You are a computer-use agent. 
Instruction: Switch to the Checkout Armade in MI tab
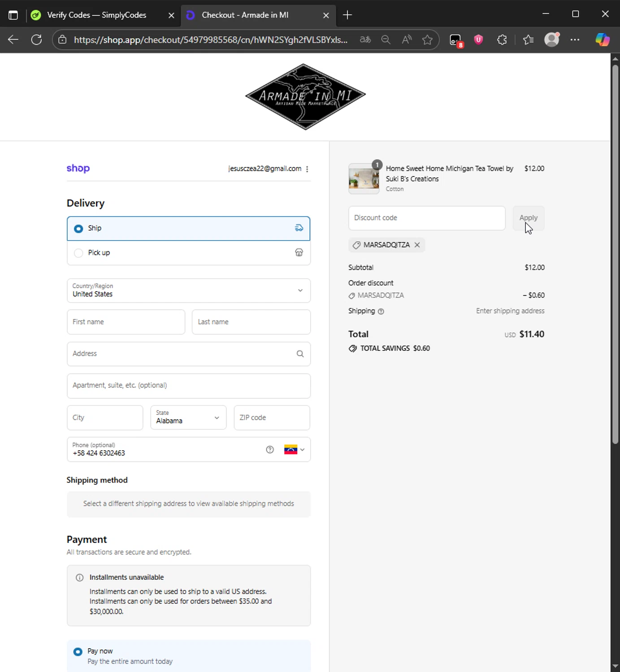tap(258, 15)
